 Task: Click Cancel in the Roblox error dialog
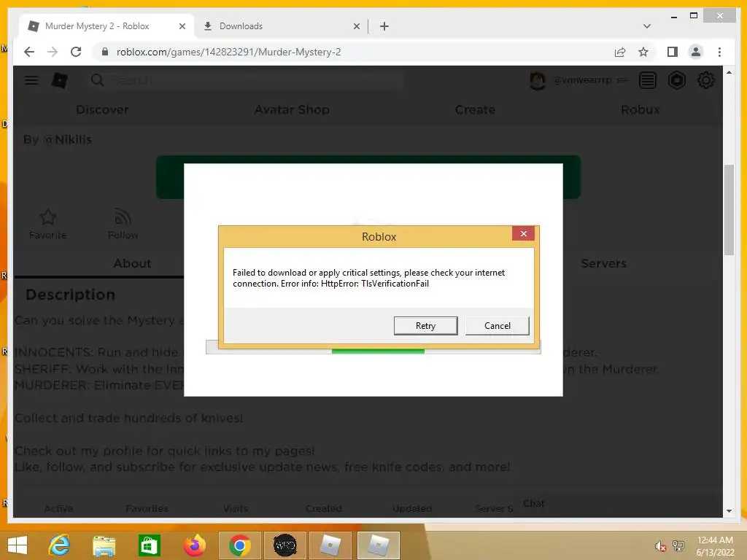pyautogui.click(x=498, y=326)
